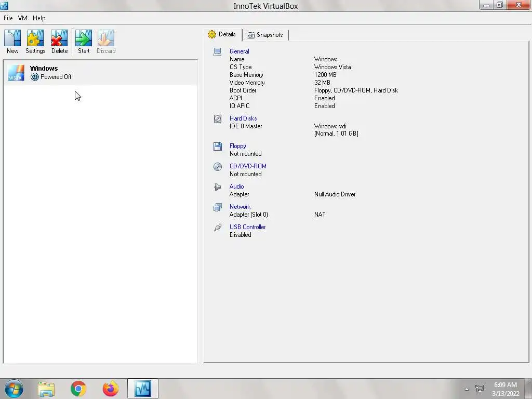Click the 'IDE 0 Master' label
Screen dimensions: 532x399
point(246,126)
